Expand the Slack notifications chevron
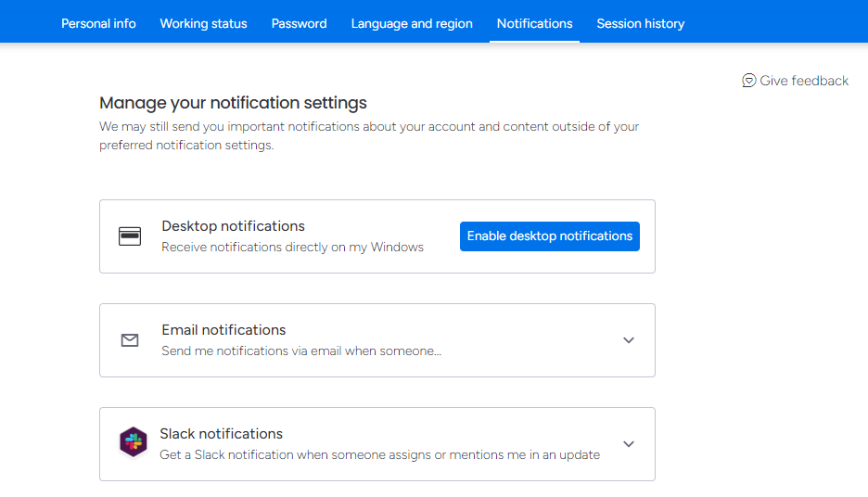Viewport: 868px width, 497px height. click(x=629, y=444)
